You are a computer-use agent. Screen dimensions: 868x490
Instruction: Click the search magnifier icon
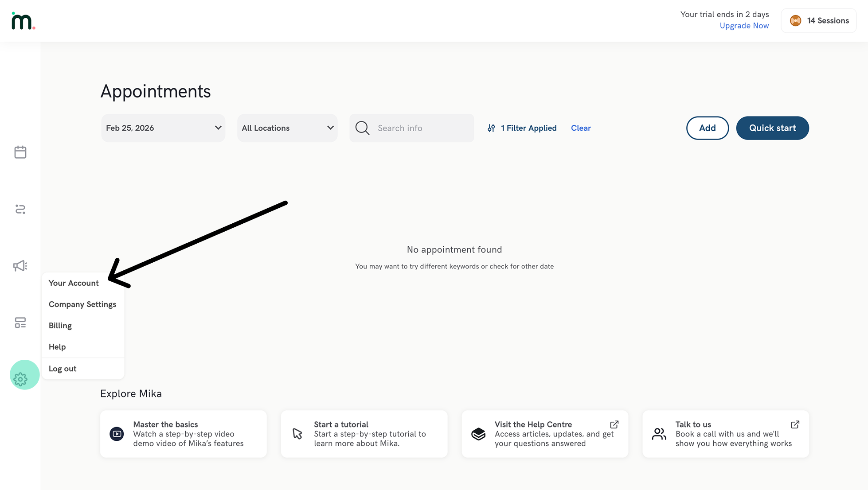click(x=362, y=128)
